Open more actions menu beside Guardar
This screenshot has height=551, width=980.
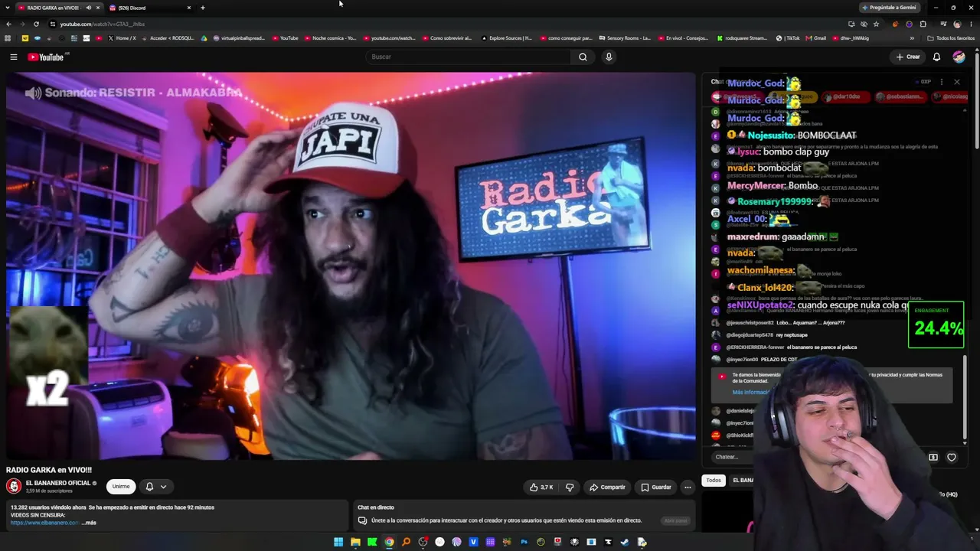point(688,487)
